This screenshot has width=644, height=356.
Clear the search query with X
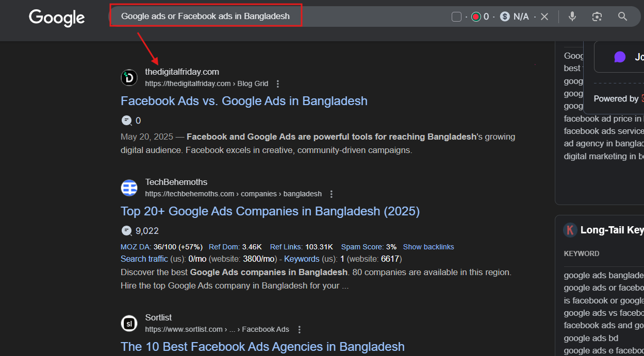[544, 17]
